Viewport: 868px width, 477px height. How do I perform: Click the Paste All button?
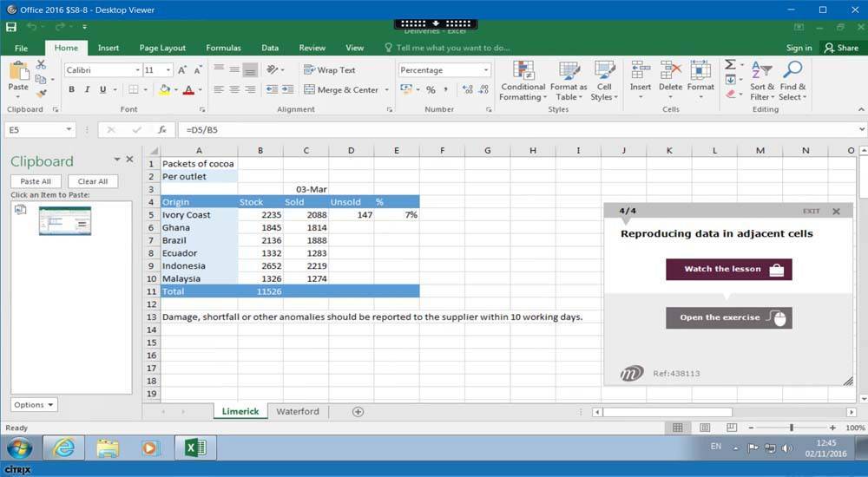coord(36,181)
